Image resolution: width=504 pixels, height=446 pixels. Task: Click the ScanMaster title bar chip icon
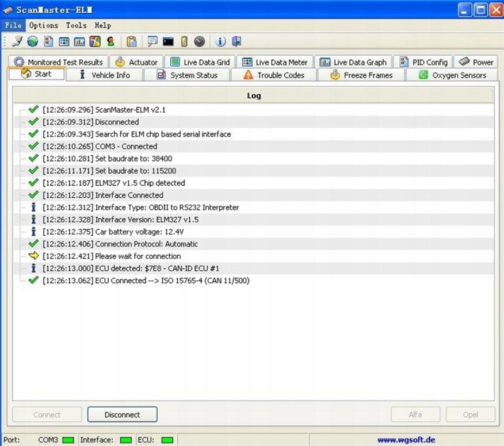click(x=8, y=10)
